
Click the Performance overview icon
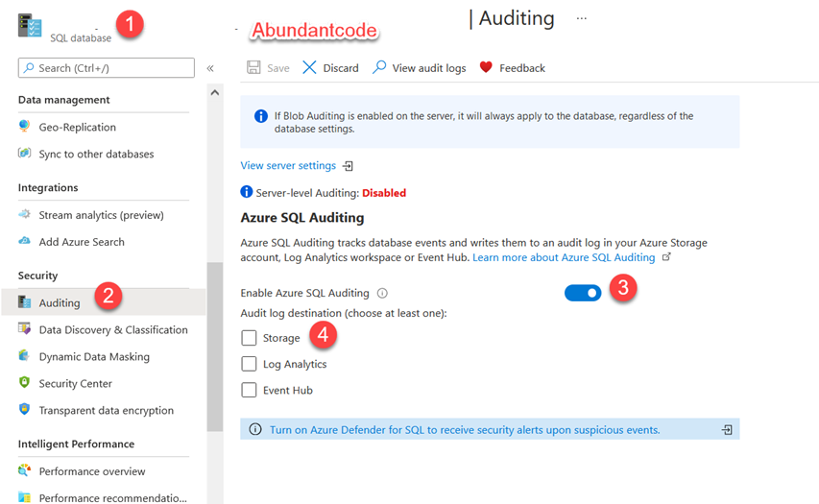(24, 470)
